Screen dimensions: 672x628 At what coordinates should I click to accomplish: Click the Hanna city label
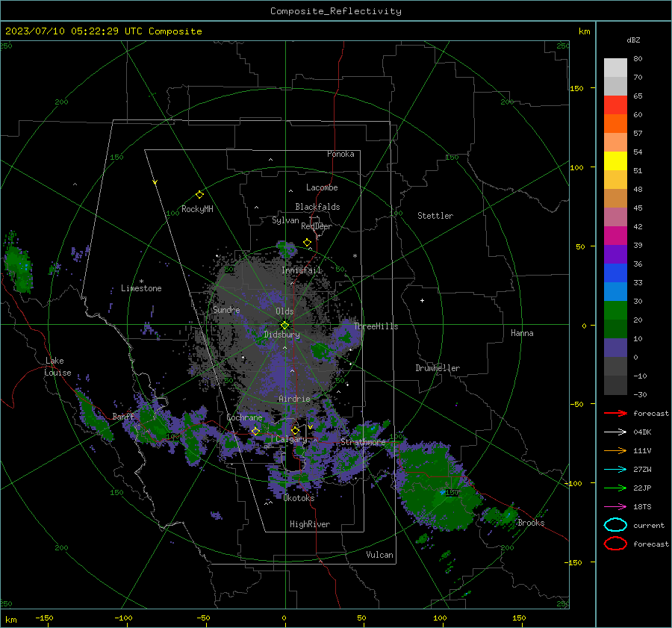coord(522,333)
